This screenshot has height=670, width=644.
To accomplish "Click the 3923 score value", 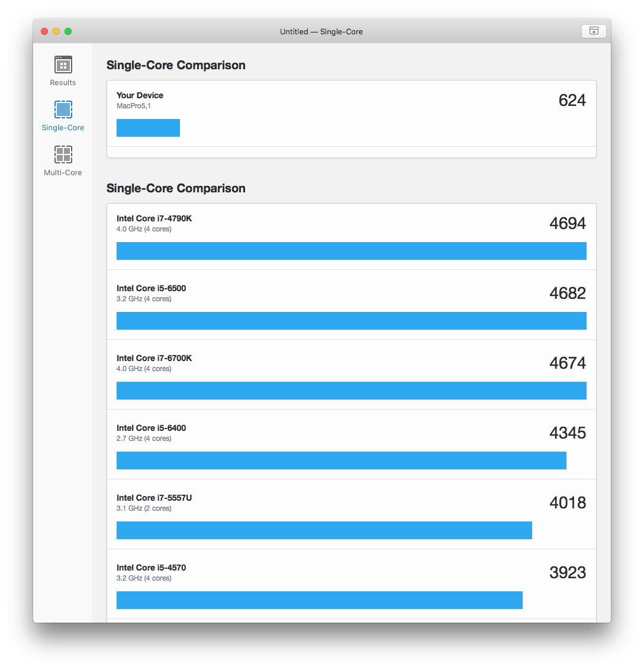I will click(x=568, y=572).
